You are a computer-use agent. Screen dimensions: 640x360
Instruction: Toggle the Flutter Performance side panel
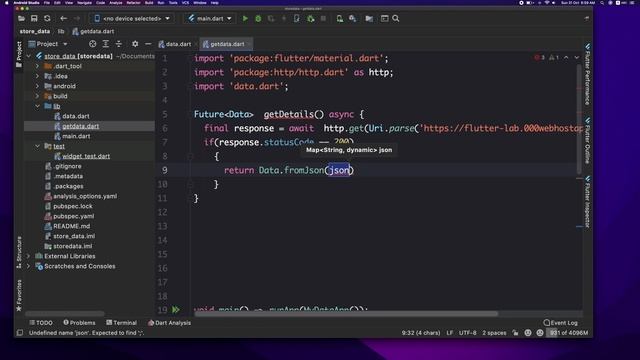[587, 75]
